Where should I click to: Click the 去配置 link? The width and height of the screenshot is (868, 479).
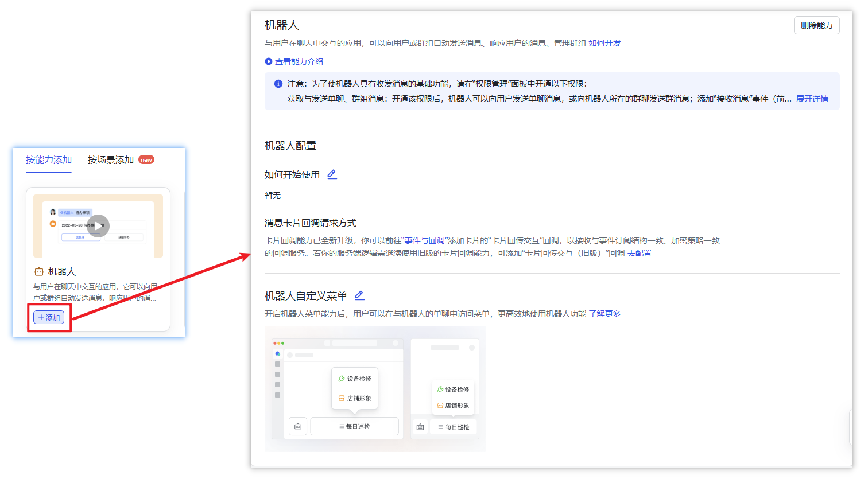[x=640, y=253]
